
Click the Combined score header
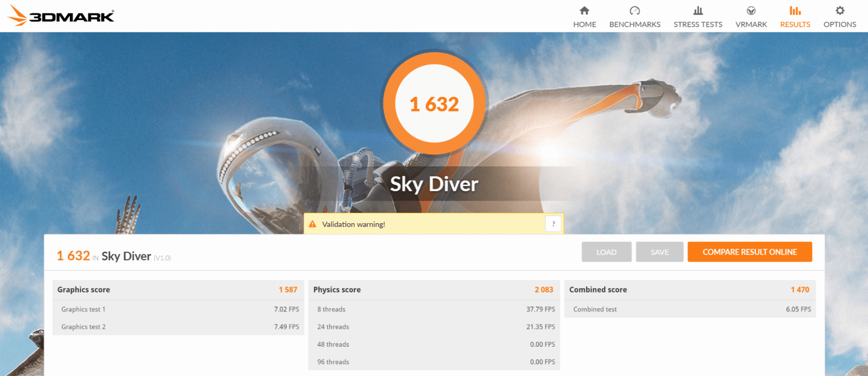598,290
